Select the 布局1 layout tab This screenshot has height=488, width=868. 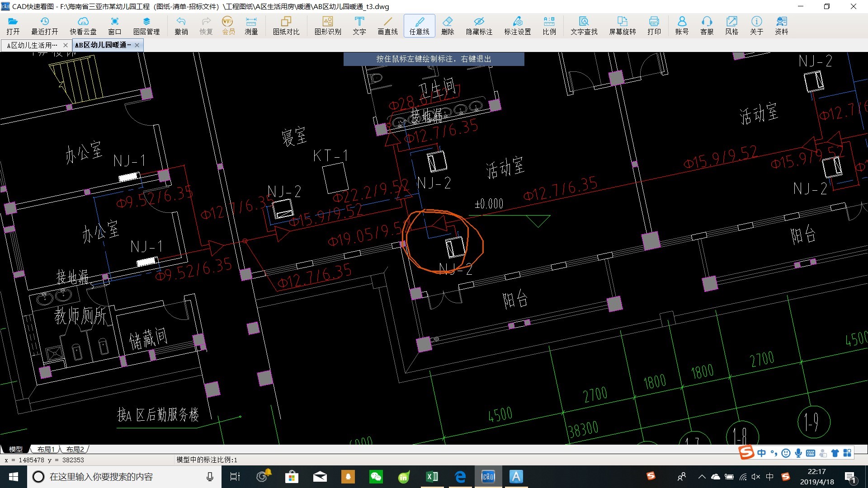tap(46, 449)
